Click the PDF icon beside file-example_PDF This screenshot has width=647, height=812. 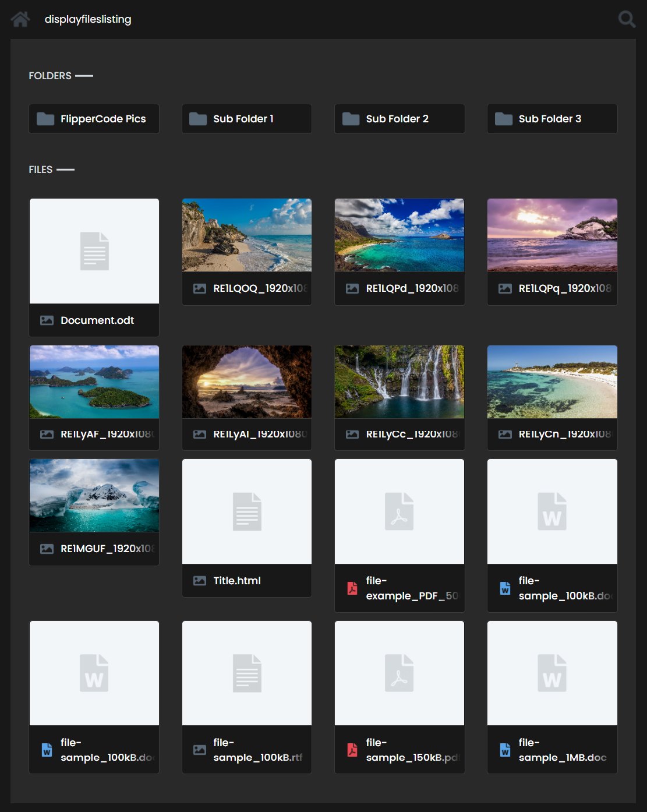(352, 588)
